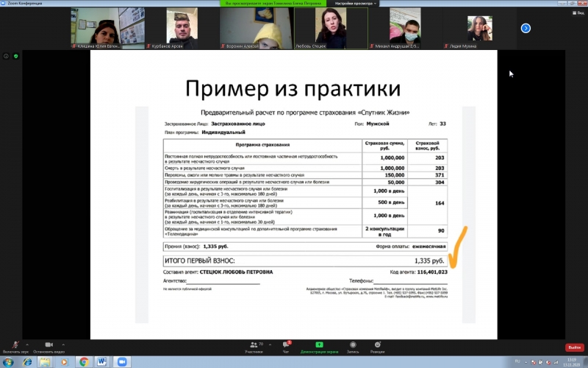Viewport: 588px width, 368px height.
Task: Click RU language indicator in tray
Action: 517,361
